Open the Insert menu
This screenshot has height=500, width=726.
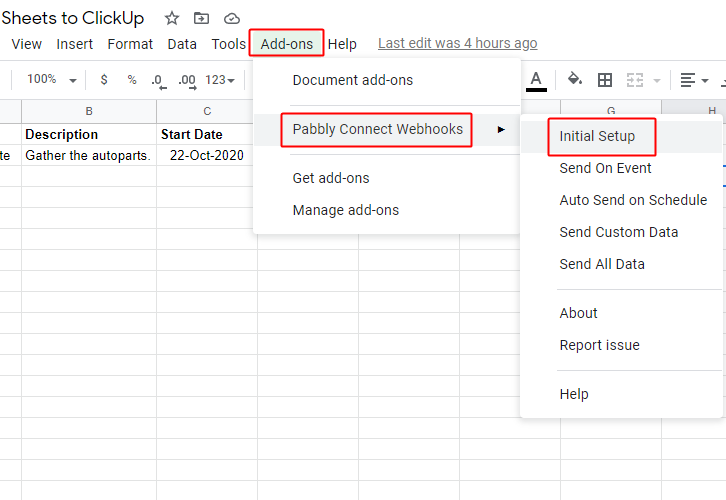75,44
